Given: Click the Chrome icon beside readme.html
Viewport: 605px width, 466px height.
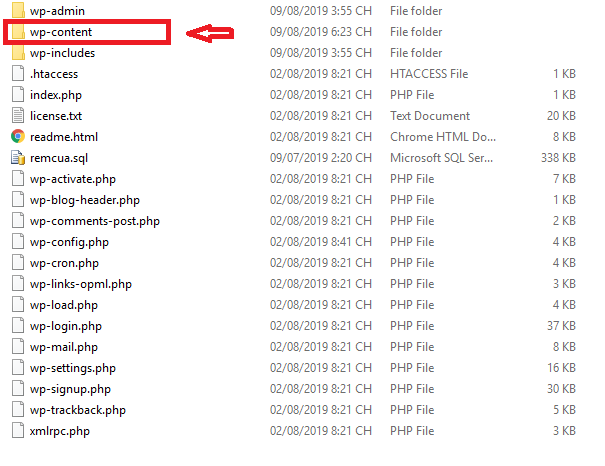Looking at the screenshot, I should tap(18, 137).
